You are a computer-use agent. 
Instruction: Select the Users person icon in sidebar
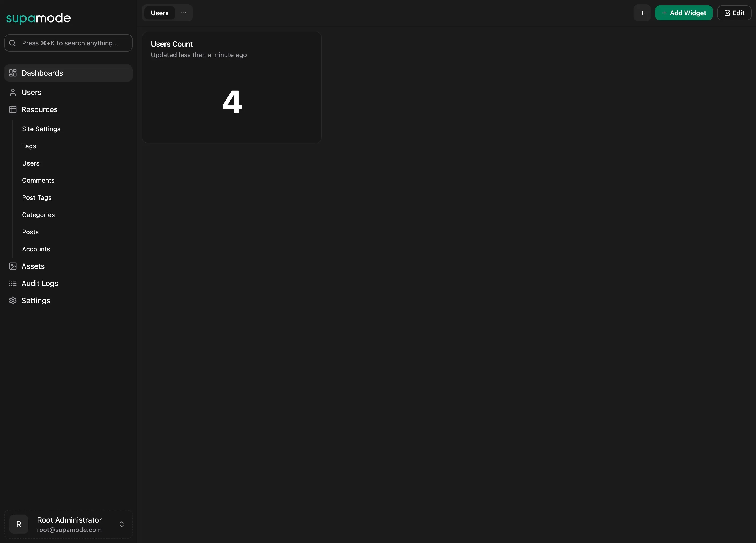13,92
